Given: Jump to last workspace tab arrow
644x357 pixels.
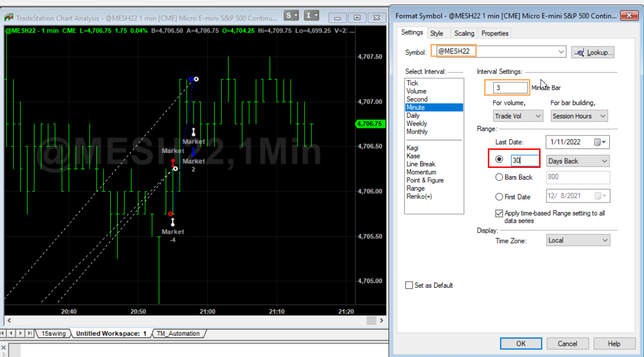Looking at the screenshot, I should (x=30, y=333).
